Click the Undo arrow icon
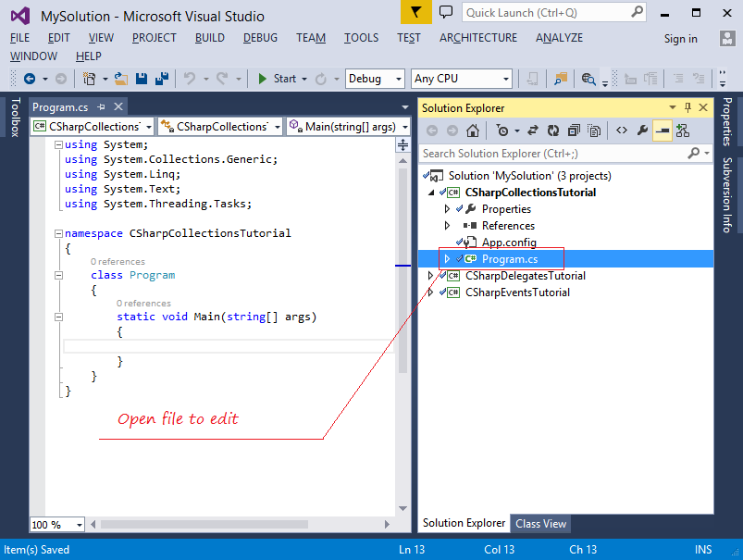This screenshot has height=560, width=743. point(190,79)
